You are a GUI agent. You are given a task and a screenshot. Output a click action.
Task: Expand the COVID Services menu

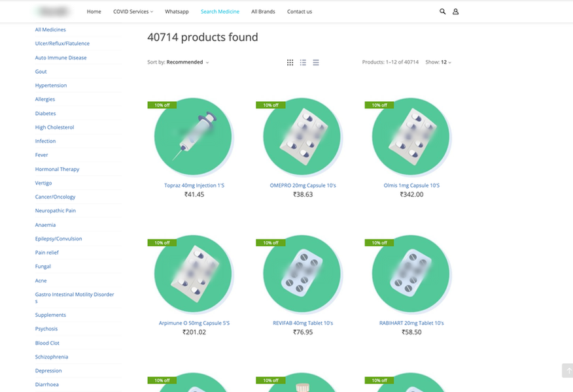pos(133,12)
